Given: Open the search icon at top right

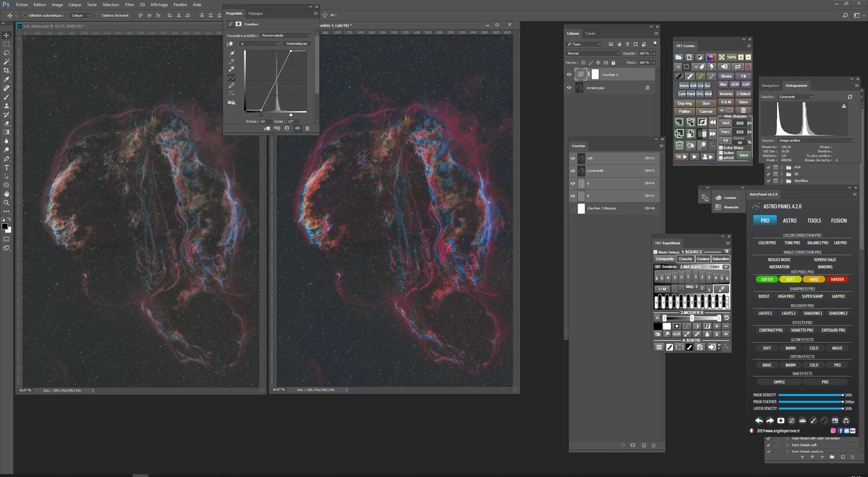Looking at the screenshot, I should tap(845, 16).
